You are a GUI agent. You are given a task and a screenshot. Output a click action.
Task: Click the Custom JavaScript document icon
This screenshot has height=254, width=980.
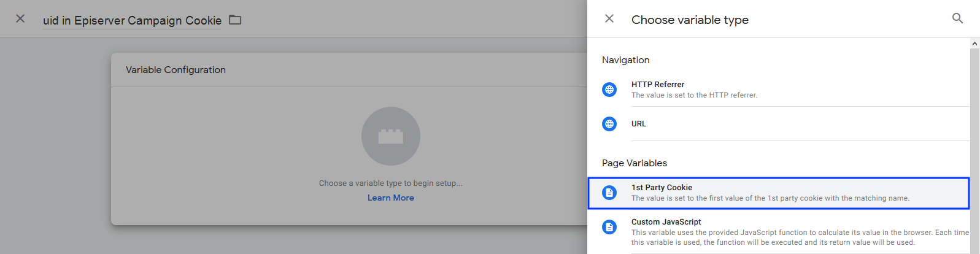tap(609, 227)
